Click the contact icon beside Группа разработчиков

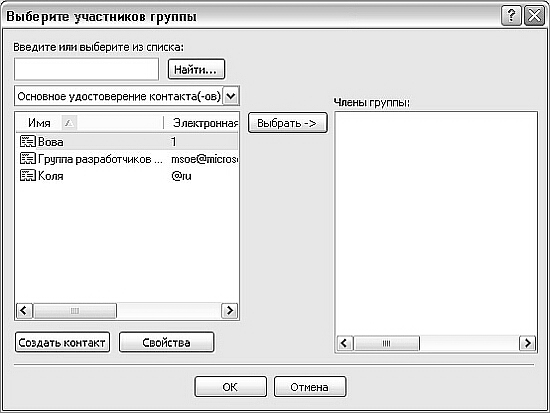coord(28,159)
